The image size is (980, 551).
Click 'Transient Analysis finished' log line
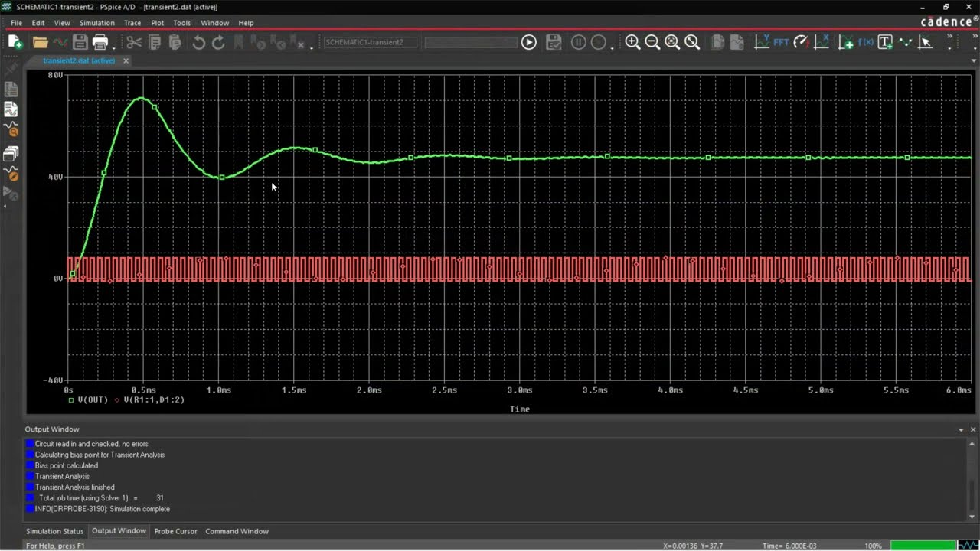tap(74, 487)
